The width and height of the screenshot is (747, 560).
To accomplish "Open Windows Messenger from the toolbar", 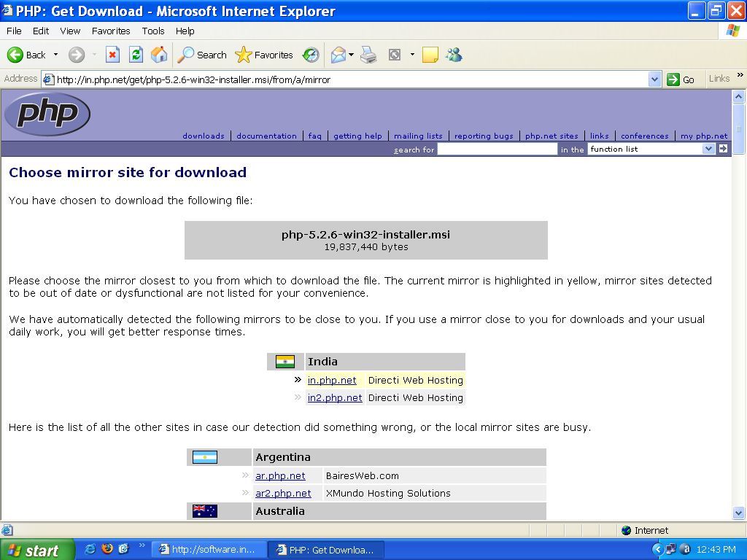I will click(454, 55).
